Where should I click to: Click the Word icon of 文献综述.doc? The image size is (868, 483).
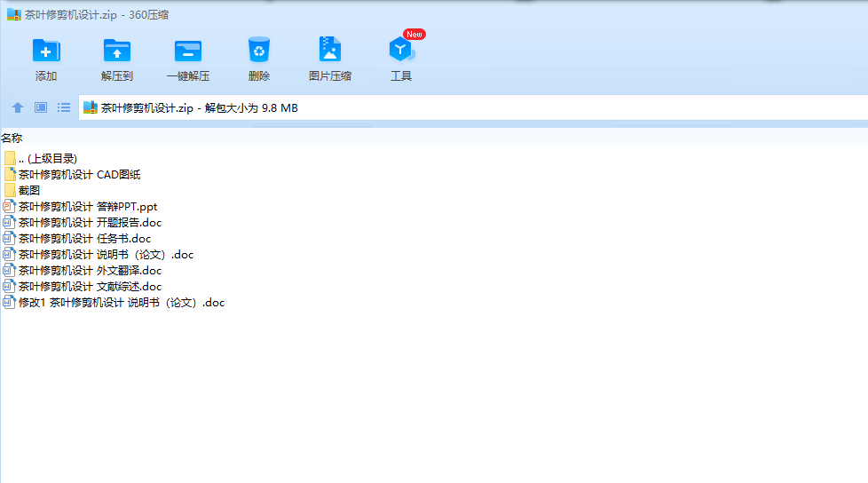[x=10, y=287]
